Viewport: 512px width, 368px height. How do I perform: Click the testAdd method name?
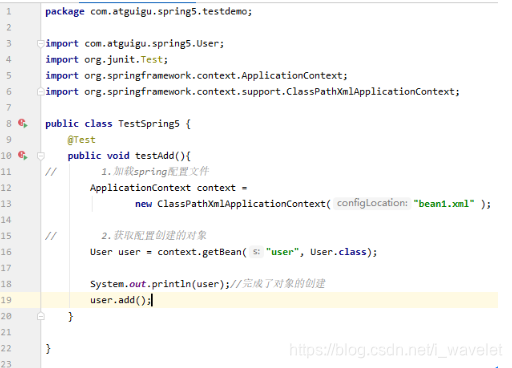[x=154, y=156]
